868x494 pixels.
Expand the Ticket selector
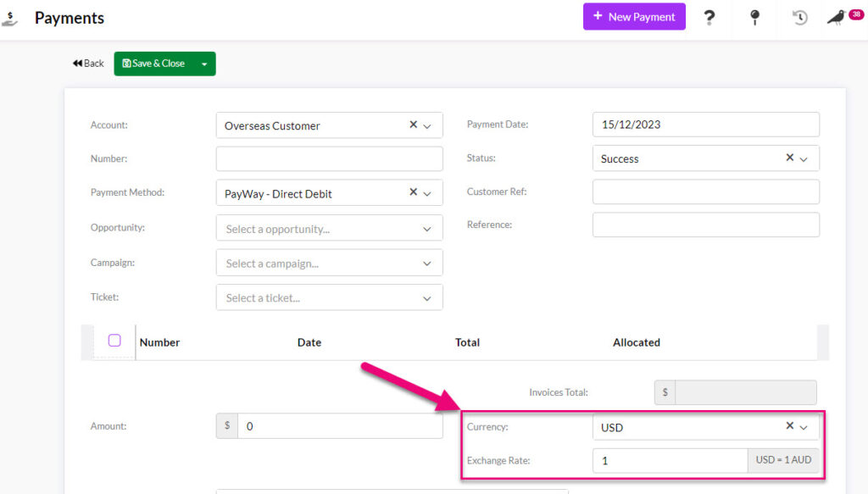coord(426,297)
